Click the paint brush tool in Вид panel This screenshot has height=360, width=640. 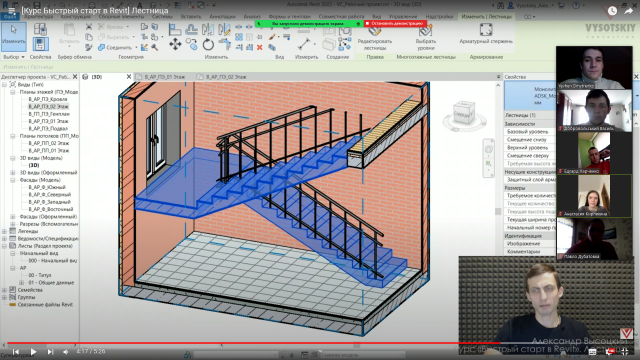pyautogui.click(x=272, y=37)
